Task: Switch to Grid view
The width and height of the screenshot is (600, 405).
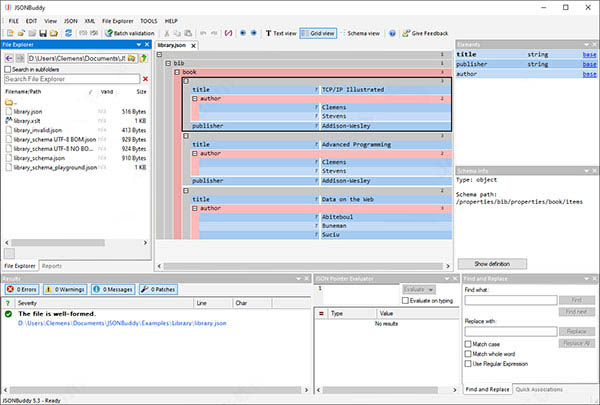Action: (x=318, y=33)
